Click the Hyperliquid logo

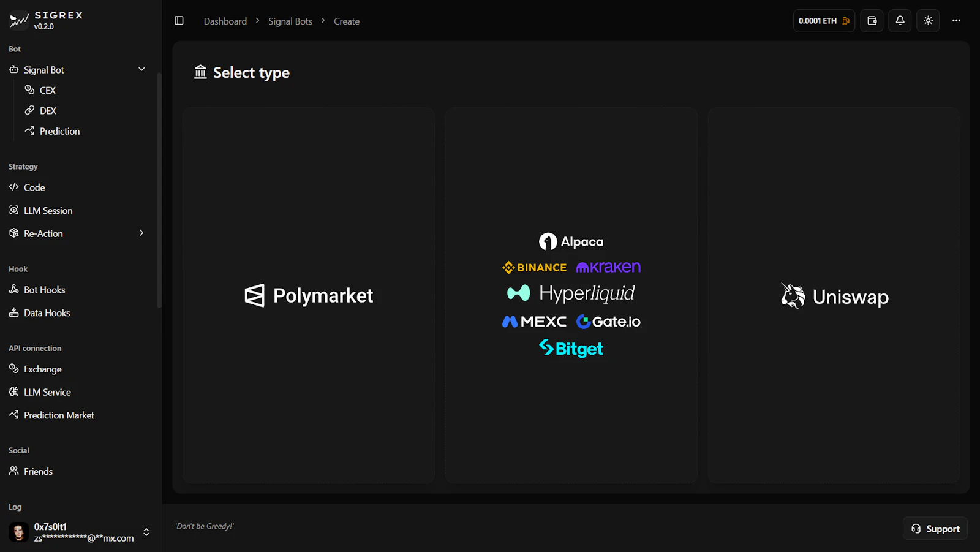(571, 293)
